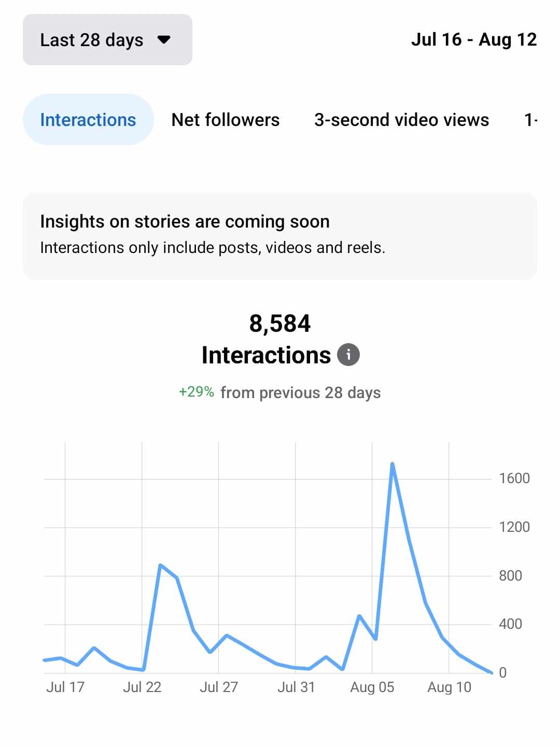Click the info icon beside Interactions heading
560x747 pixels.
click(x=348, y=355)
